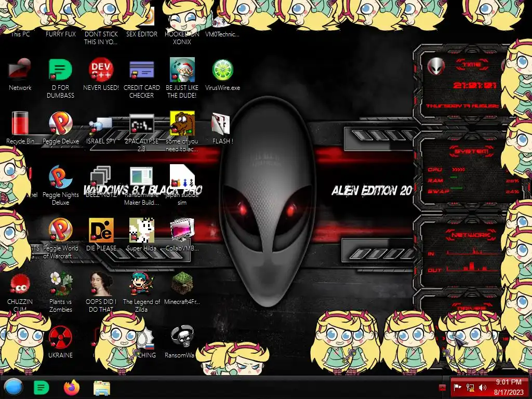Image resolution: width=532 pixels, height=399 pixels.
Task: Open japan suicide sim icon
Action: click(x=182, y=185)
